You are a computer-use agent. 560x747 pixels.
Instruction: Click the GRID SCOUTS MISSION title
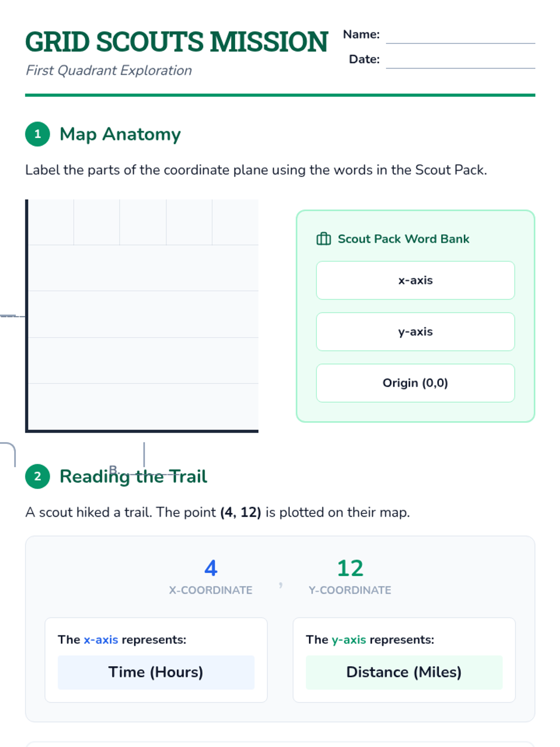[x=177, y=42]
